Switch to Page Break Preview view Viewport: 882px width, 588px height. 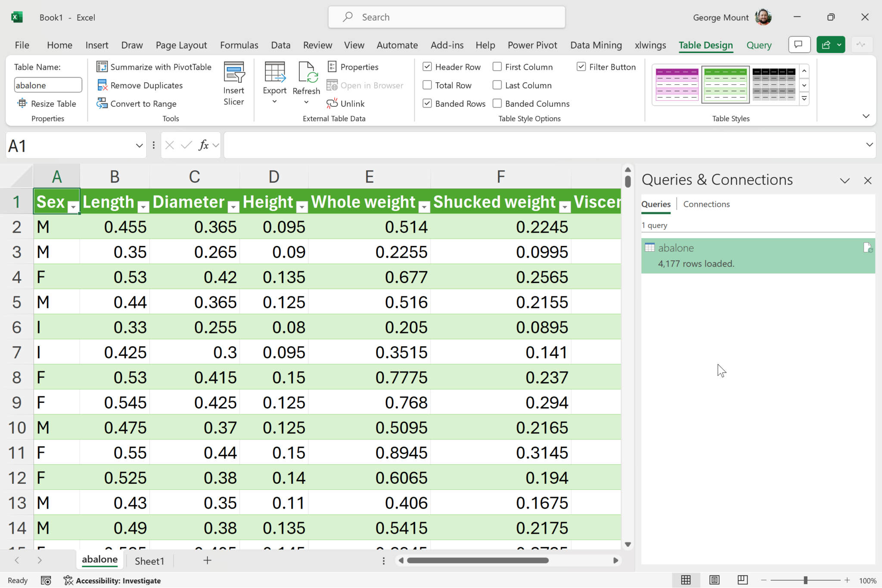click(x=742, y=580)
